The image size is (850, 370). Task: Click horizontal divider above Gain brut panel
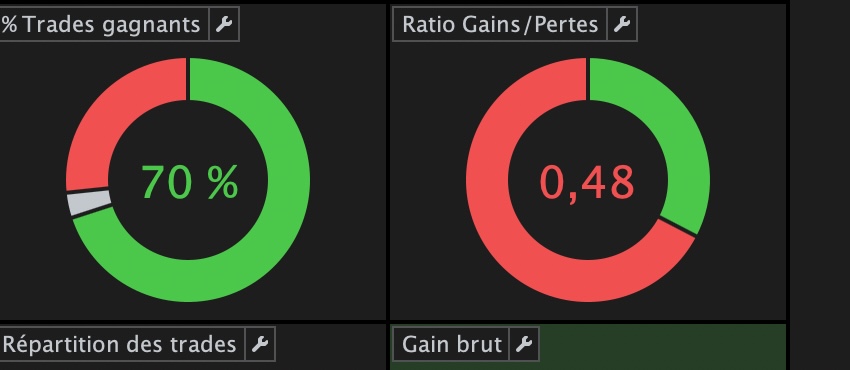588,322
